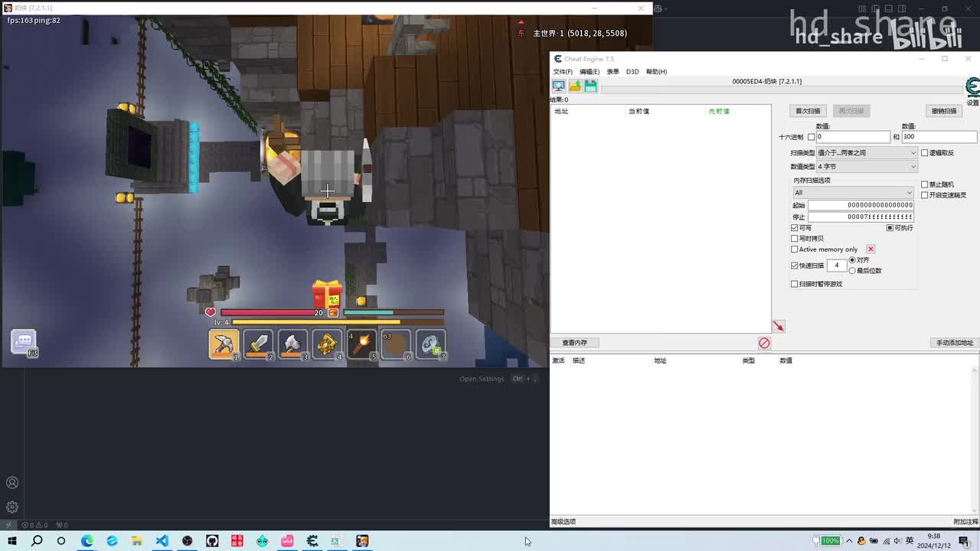This screenshot has height=551, width=980.
Task: Open 高级选项 advanced options
Action: click(x=563, y=522)
